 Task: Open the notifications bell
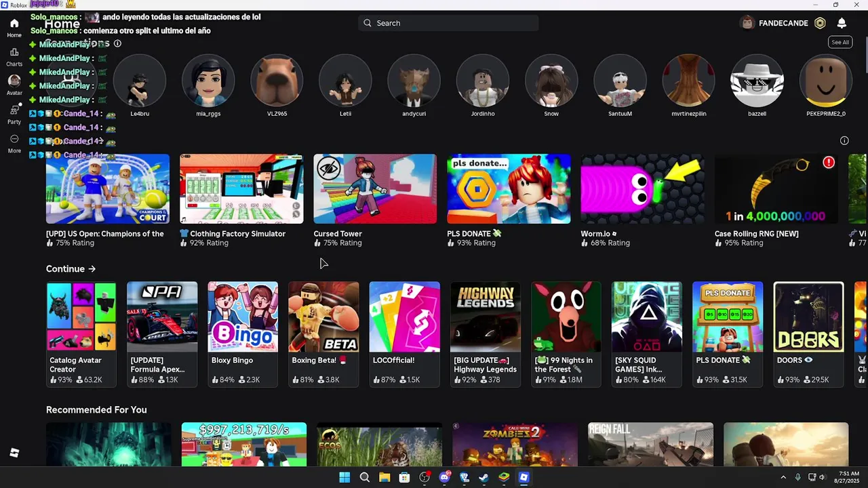842,23
